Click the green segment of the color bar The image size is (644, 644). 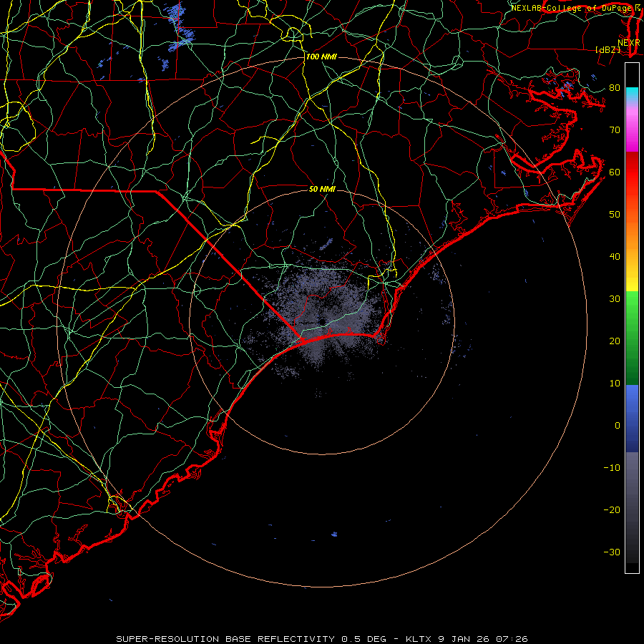pos(632,338)
